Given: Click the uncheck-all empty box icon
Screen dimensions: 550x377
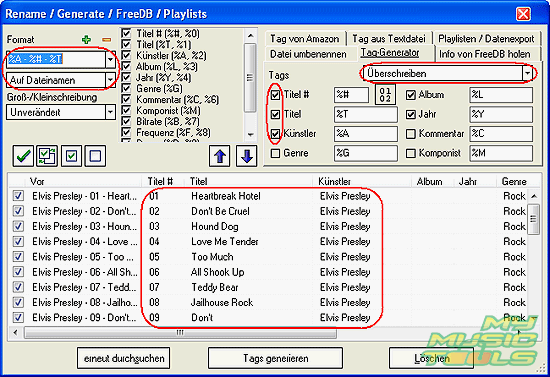Looking at the screenshot, I should coord(95,156).
